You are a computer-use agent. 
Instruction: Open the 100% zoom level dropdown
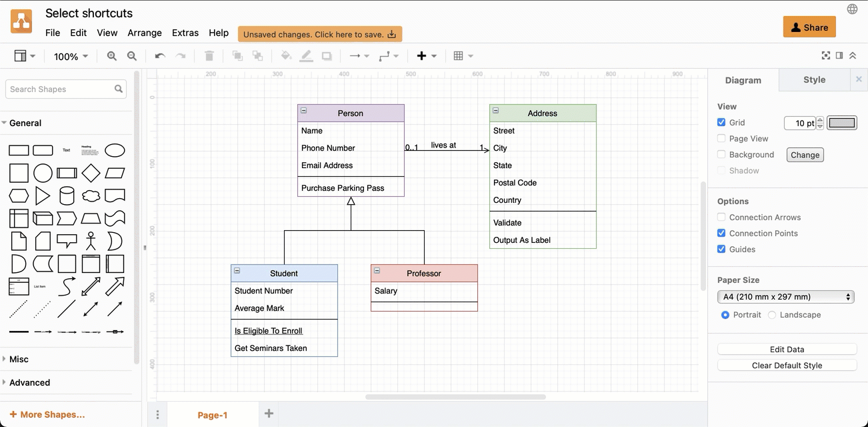pyautogui.click(x=71, y=57)
